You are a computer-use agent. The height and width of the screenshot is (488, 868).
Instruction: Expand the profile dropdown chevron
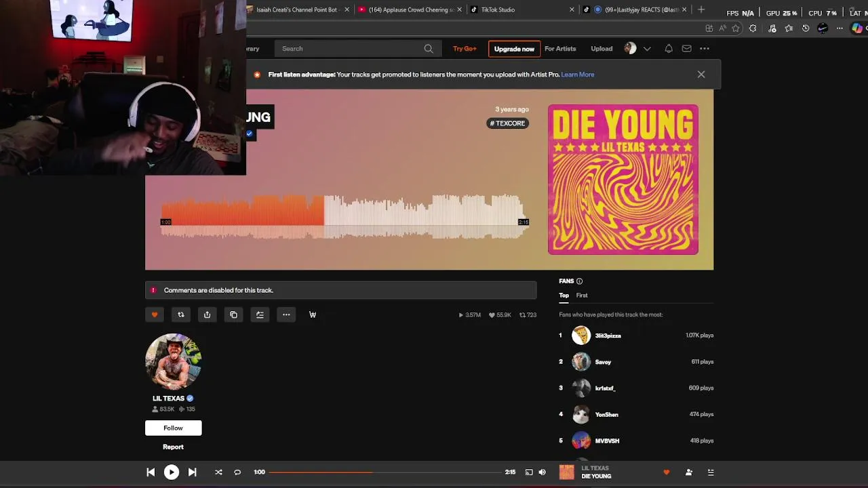tap(647, 49)
